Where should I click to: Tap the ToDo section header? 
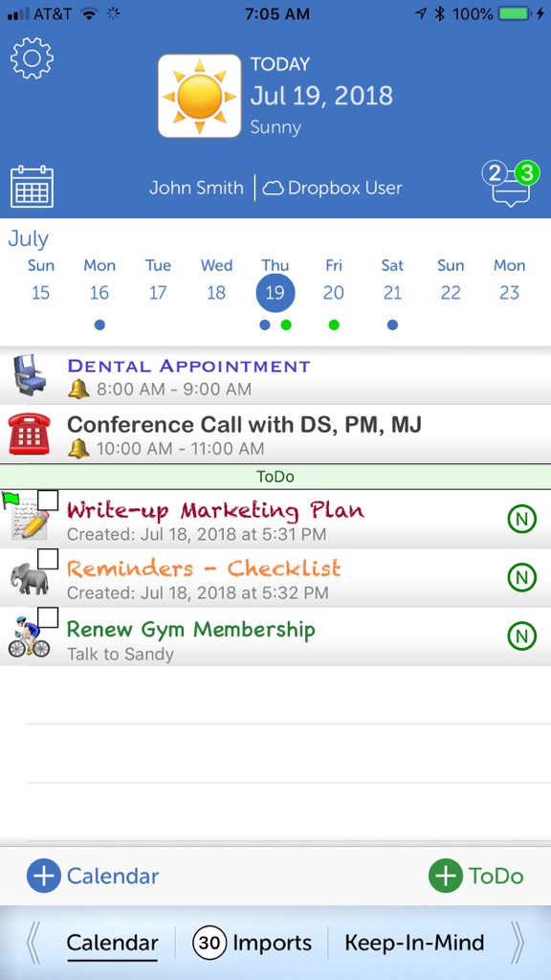[275, 477]
